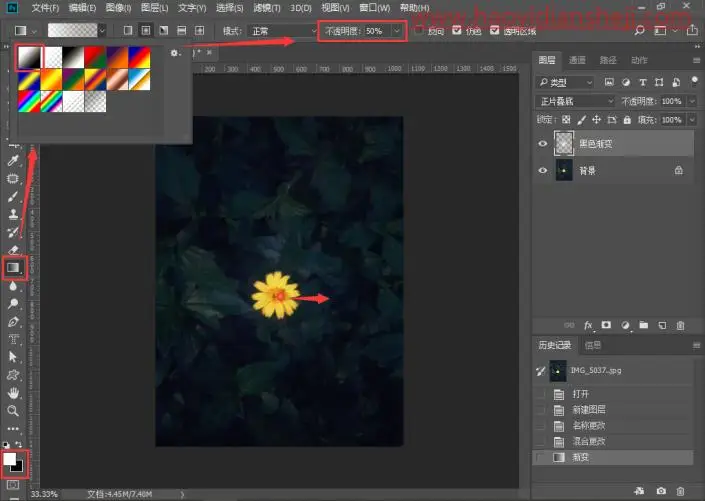The width and height of the screenshot is (705, 501).
Task: Switch to the 信息 tab
Action: pyautogui.click(x=593, y=345)
